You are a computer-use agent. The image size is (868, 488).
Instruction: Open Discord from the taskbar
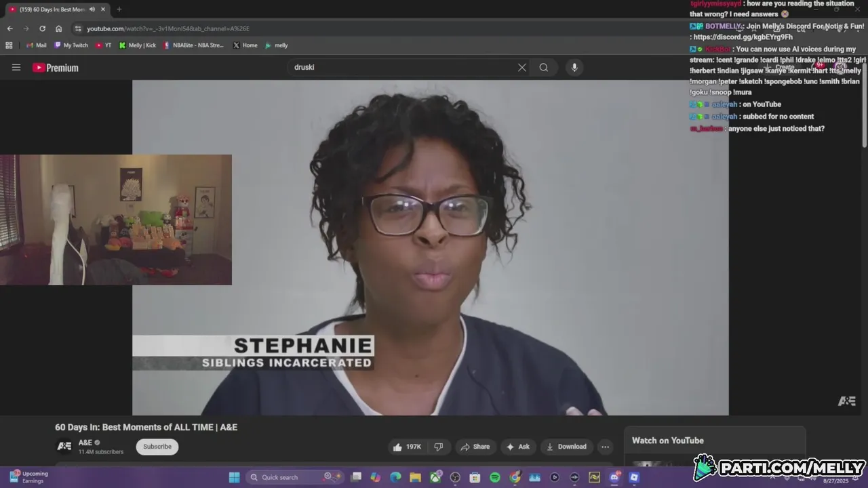click(x=614, y=477)
